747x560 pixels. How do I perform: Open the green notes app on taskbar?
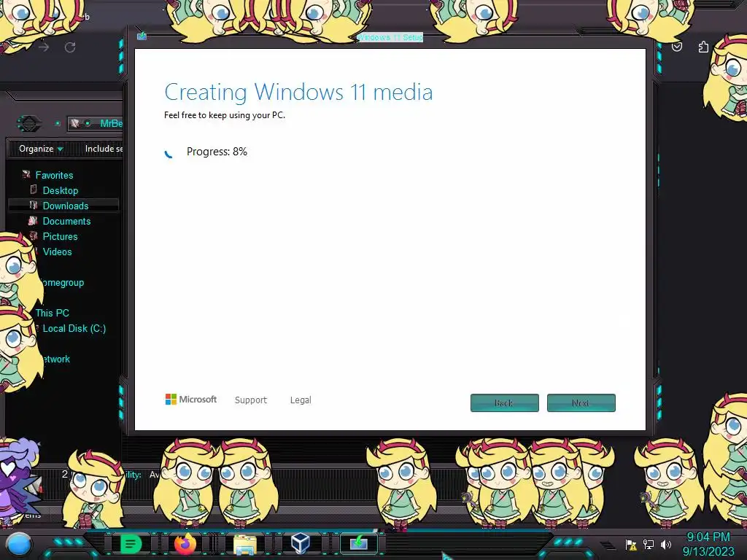pos(131,544)
